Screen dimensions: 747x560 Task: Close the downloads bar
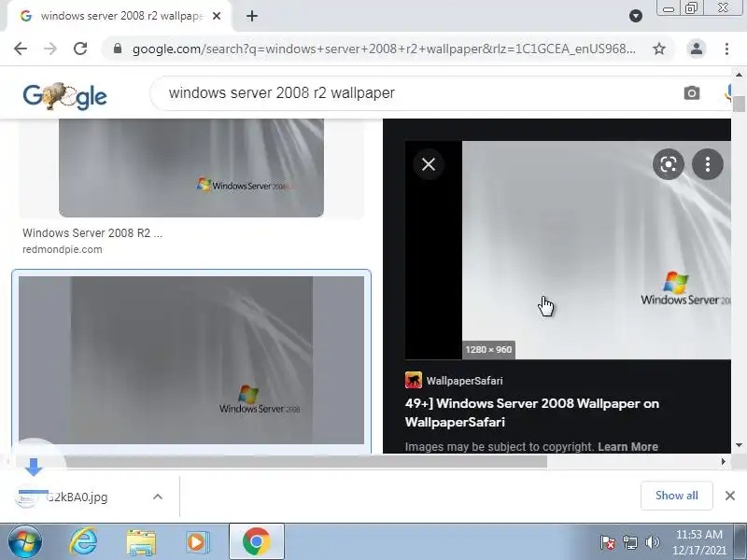[x=730, y=496]
